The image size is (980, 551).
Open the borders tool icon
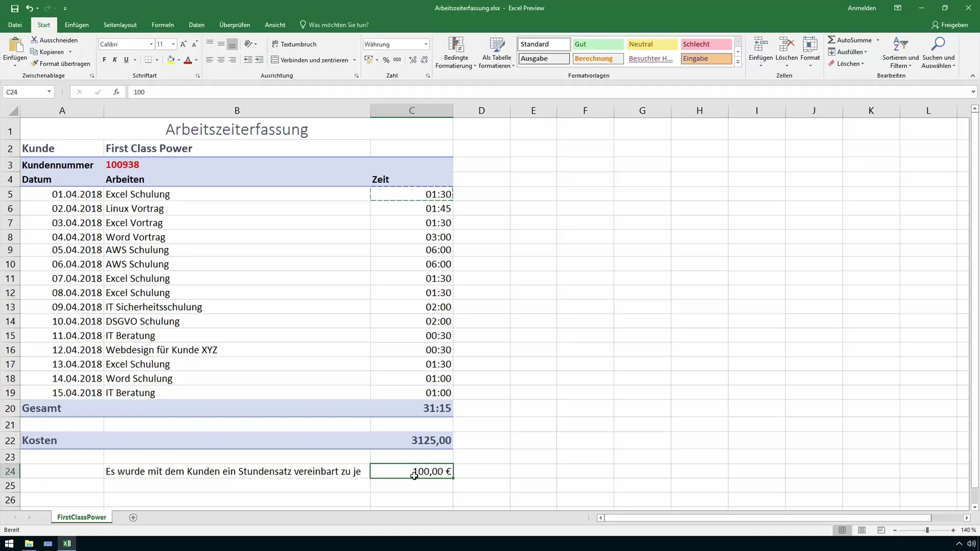pos(148,60)
